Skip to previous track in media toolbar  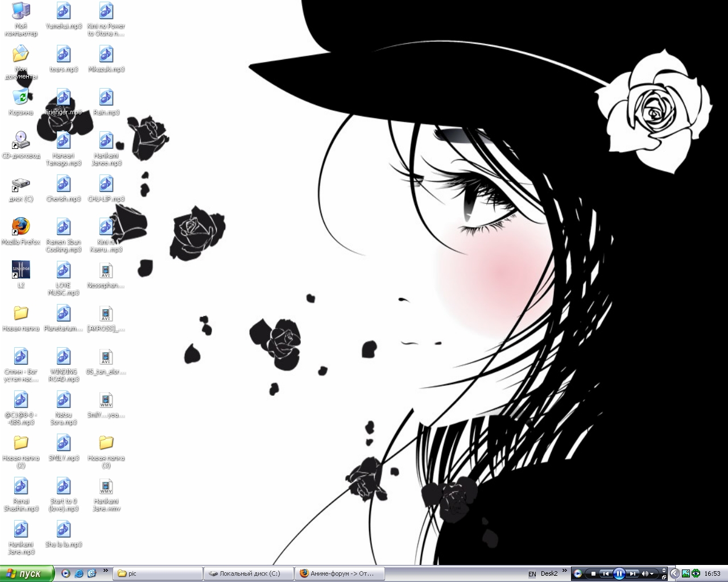606,573
